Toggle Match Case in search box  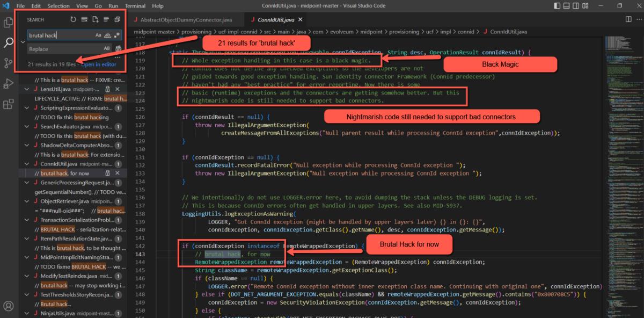tap(98, 35)
